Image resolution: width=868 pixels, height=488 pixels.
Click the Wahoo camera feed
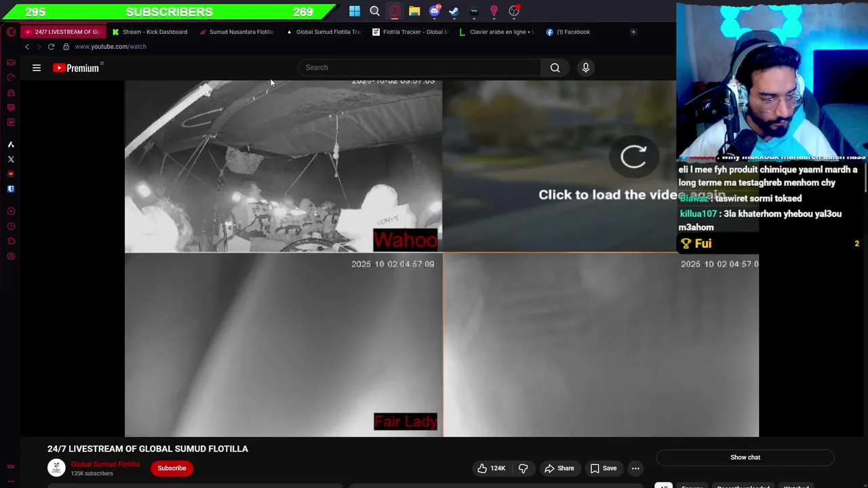pyautogui.click(x=283, y=166)
